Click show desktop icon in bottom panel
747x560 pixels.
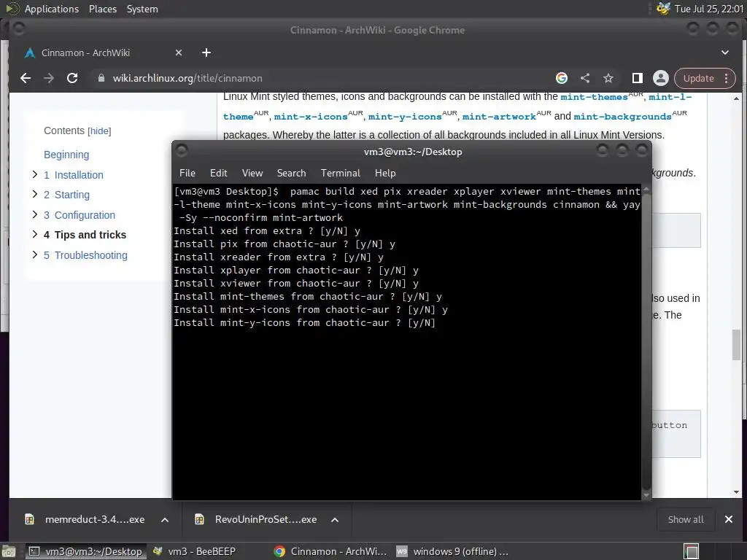pos(9,551)
